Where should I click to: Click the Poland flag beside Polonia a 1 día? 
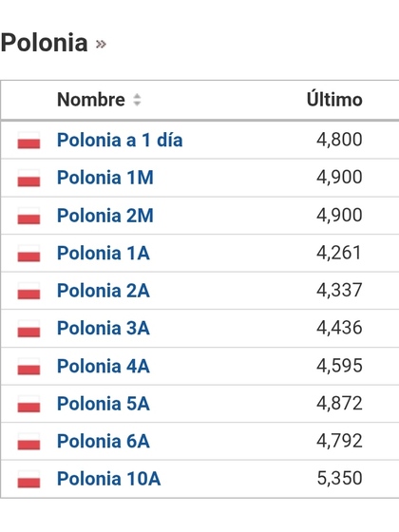[x=28, y=141]
